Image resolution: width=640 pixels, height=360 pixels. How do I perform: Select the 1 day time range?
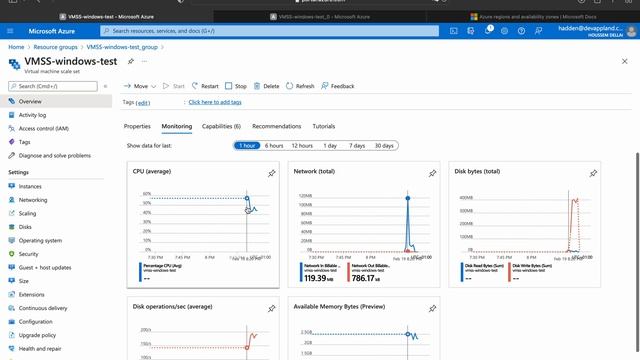click(x=330, y=146)
